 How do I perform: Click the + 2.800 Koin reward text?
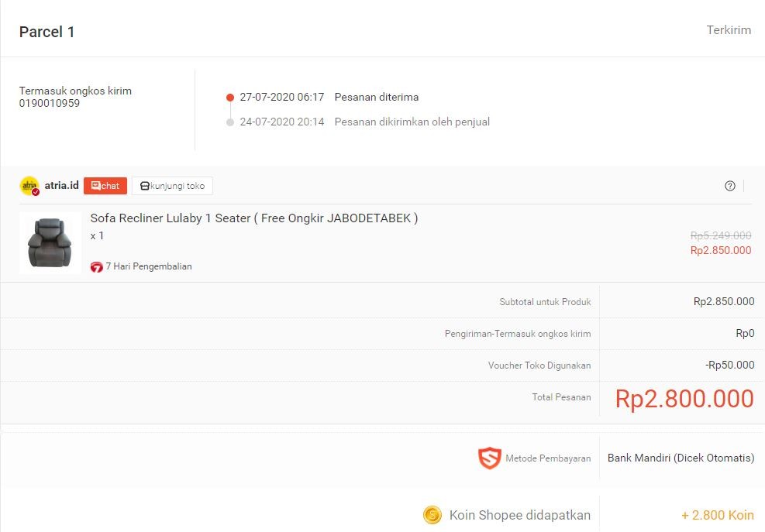coord(717,515)
